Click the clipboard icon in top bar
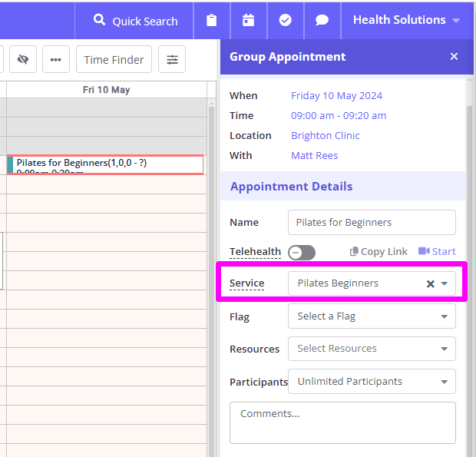The height and width of the screenshot is (457, 476). [212, 21]
